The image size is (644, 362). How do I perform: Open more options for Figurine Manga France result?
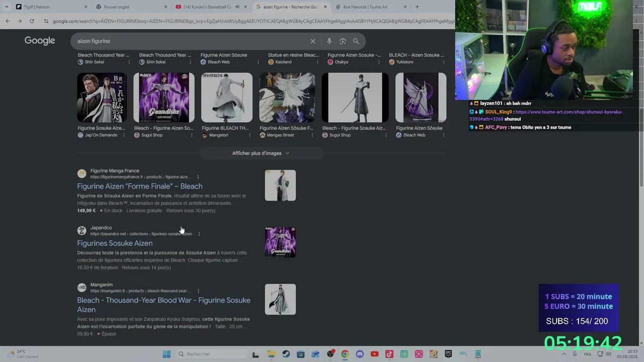198,177
